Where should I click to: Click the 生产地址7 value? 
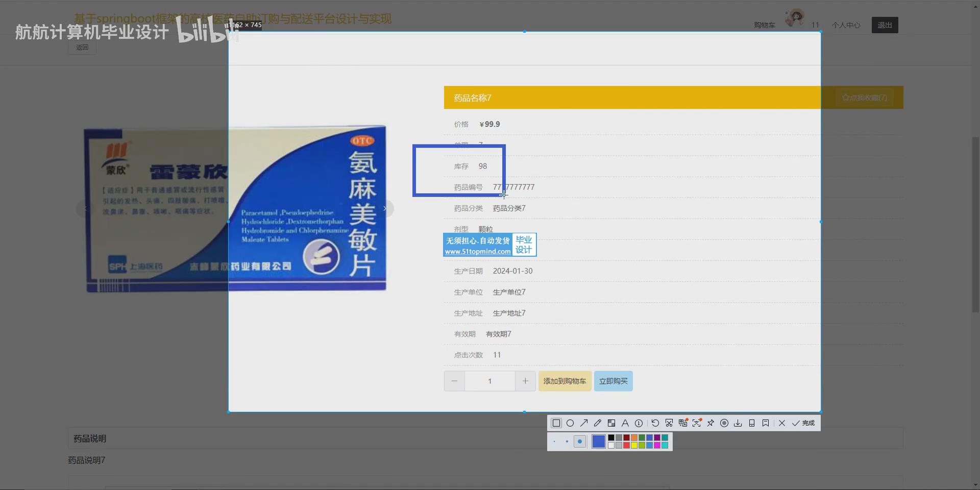pyautogui.click(x=509, y=313)
